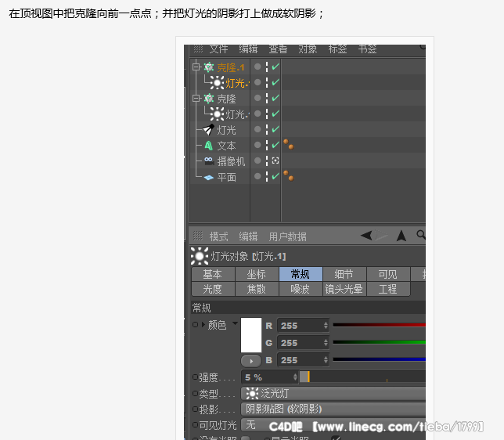Click the 强度 percentage input field
The width and height of the screenshot is (504, 440).
(270, 377)
